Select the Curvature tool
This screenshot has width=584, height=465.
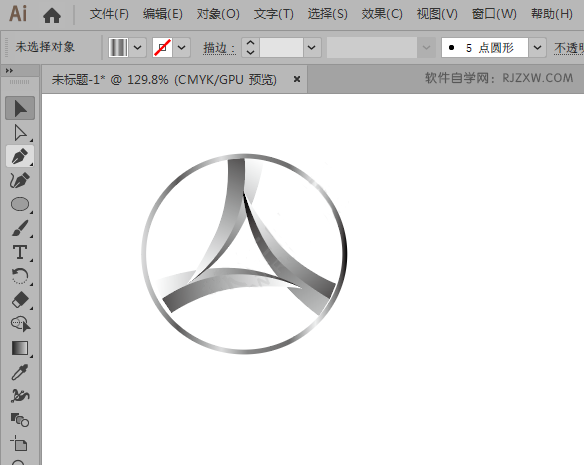[x=20, y=180]
